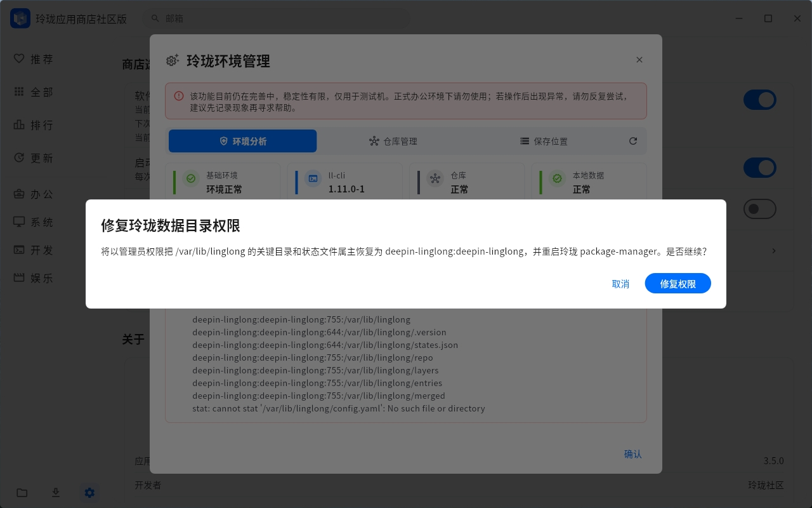This screenshot has height=508, width=812.
Task: Switch to the 仓库管理 tab
Action: (x=393, y=141)
